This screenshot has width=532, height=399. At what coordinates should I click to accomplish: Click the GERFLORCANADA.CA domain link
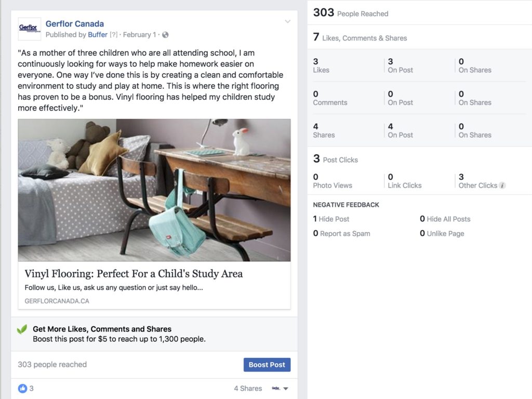(x=57, y=301)
